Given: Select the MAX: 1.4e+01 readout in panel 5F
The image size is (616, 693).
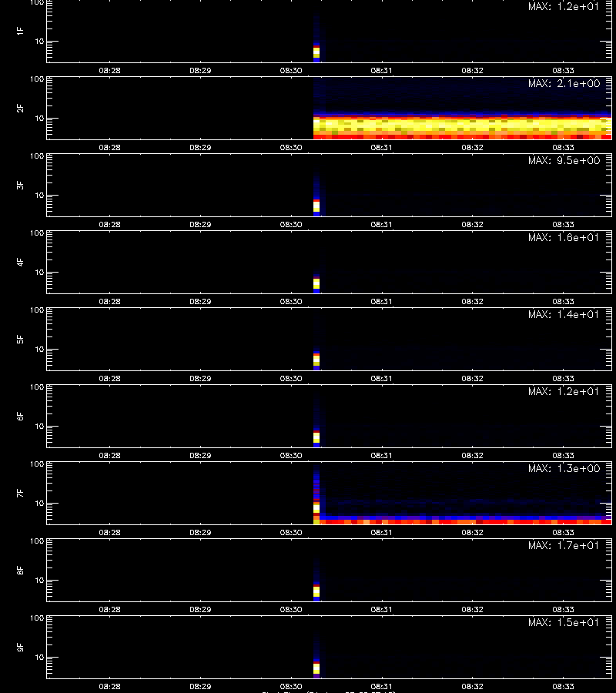Looking at the screenshot, I should click(564, 314).
